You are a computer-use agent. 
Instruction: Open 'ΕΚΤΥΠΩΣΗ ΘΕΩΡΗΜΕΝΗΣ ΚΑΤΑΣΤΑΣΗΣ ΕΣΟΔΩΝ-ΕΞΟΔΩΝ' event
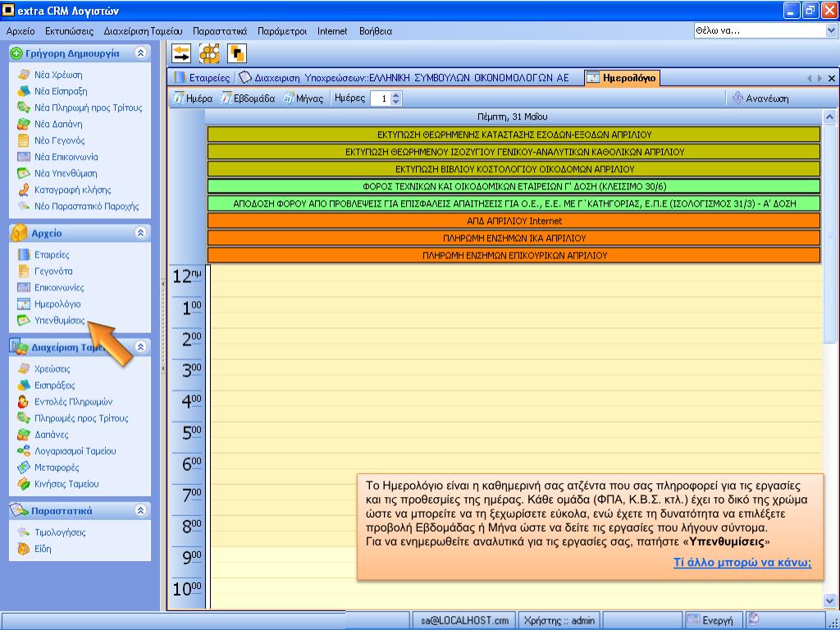click(514, 135)
